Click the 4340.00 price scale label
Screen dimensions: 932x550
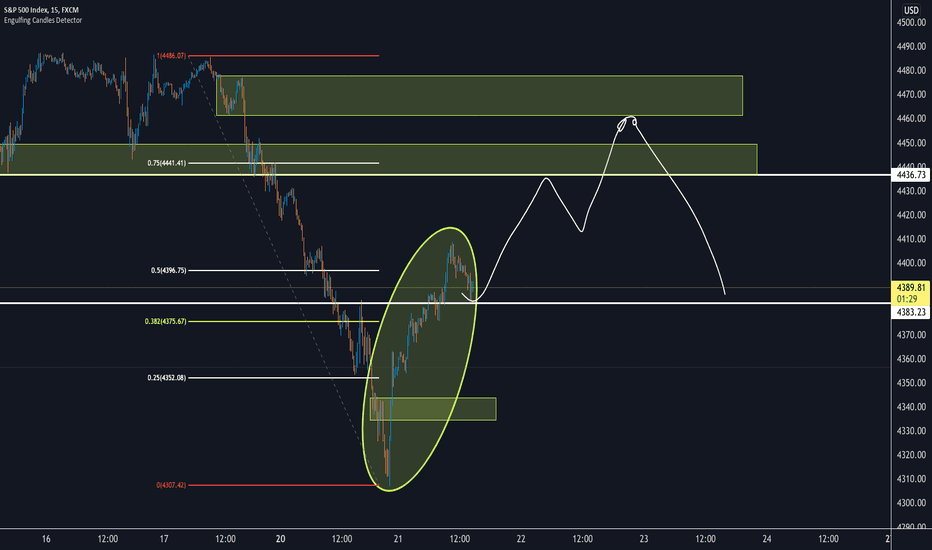[911, 407]
